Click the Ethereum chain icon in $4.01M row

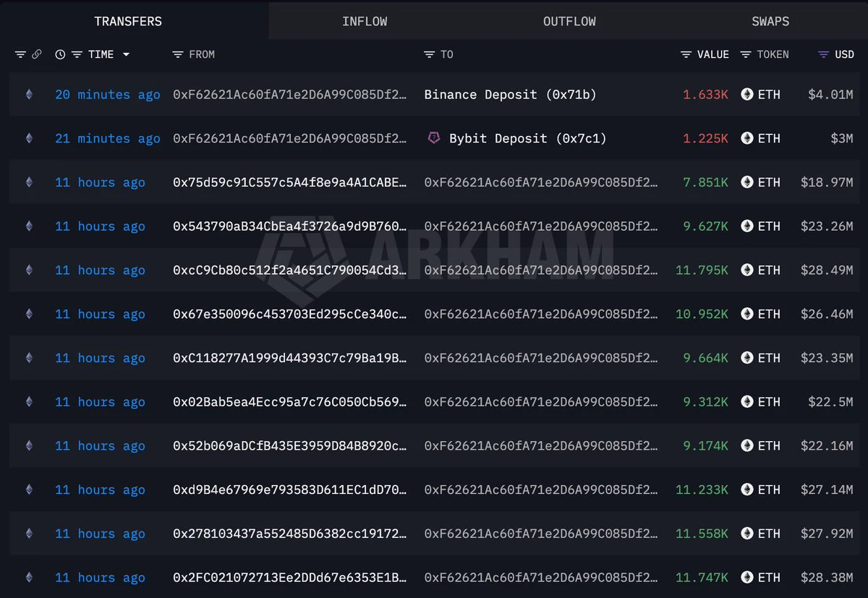(x=29, y=94)
